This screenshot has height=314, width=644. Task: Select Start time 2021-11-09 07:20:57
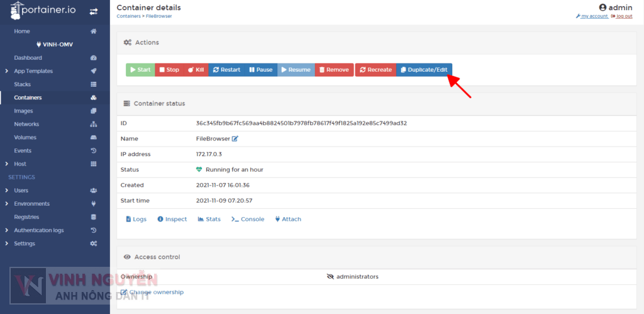(225, 201)
